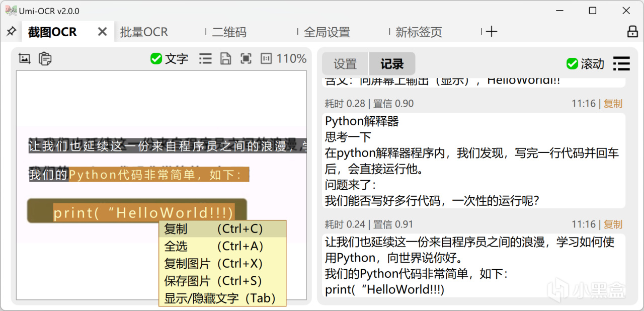Image resolution: width=644 pixels, height=311 pixels.
Task: Click the 1:1 actual size icon
Action: (266, 58)
